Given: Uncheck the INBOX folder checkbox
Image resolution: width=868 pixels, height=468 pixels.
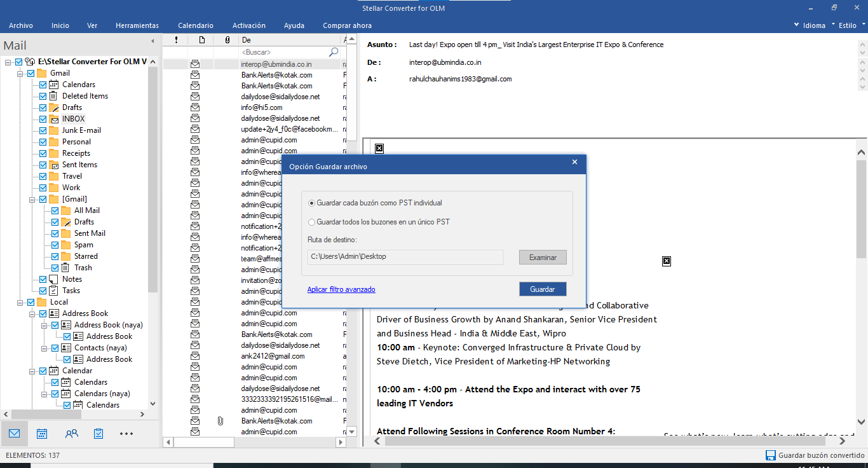Looking at the screenshot, I should click(43, 119).
